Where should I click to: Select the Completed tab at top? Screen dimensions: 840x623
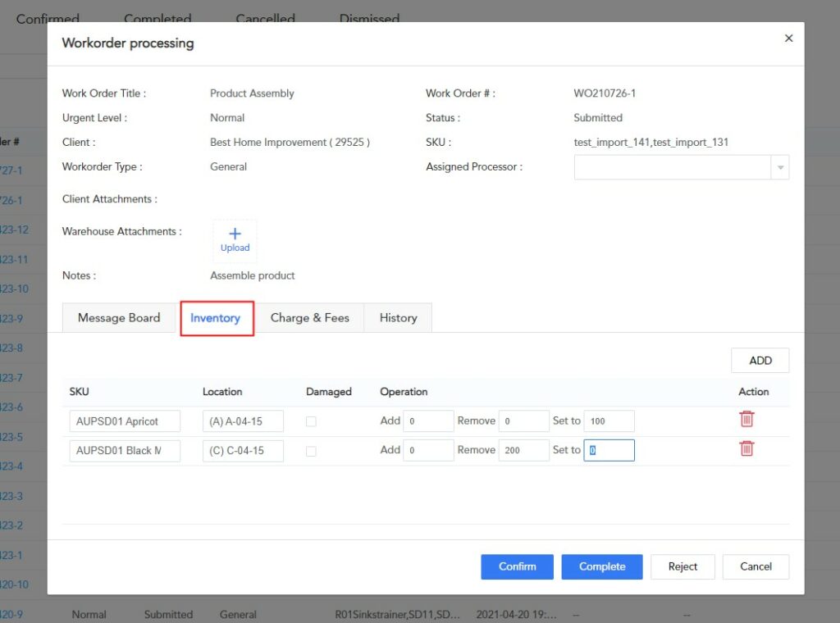tap(157, 18)
